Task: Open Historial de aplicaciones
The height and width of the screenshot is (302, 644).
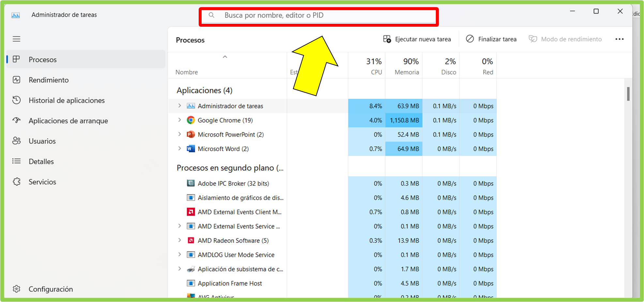Action: (x=17, y=100)
